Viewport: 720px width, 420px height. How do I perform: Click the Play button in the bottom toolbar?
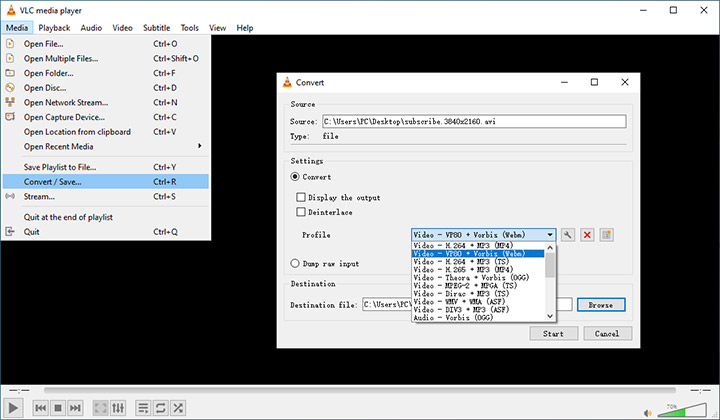14,408
